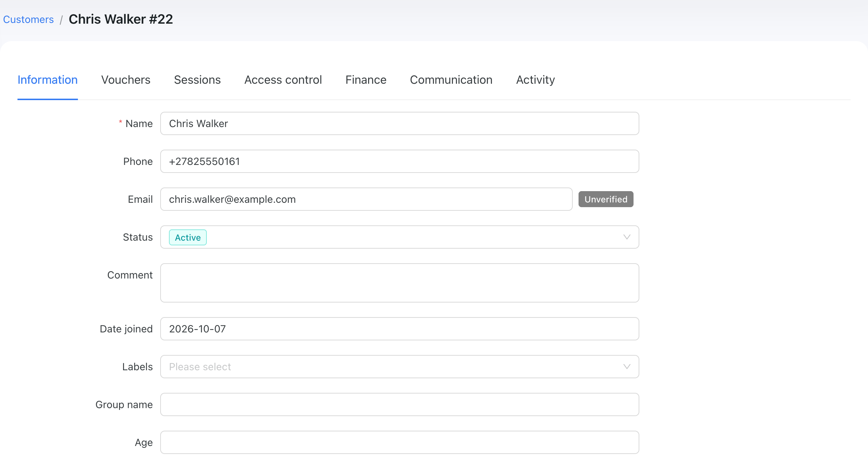Click the Unverified email badge
868x466 pixels.
[x=606, y=199]
